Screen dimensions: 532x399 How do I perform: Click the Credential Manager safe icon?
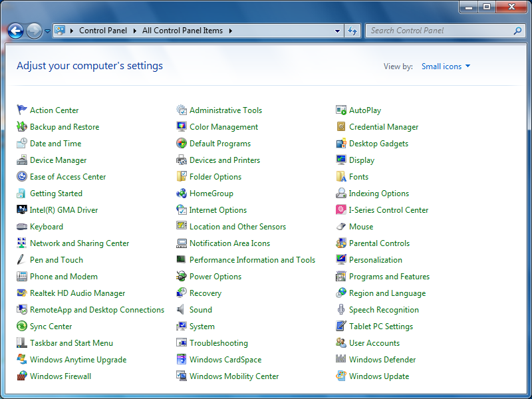point(341,126)
